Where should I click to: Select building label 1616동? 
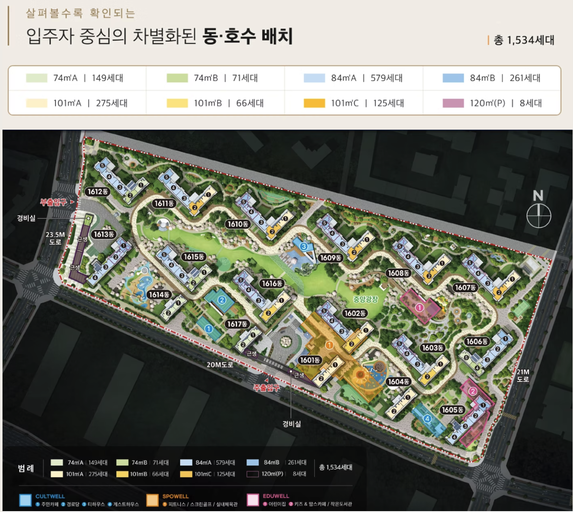272,283
